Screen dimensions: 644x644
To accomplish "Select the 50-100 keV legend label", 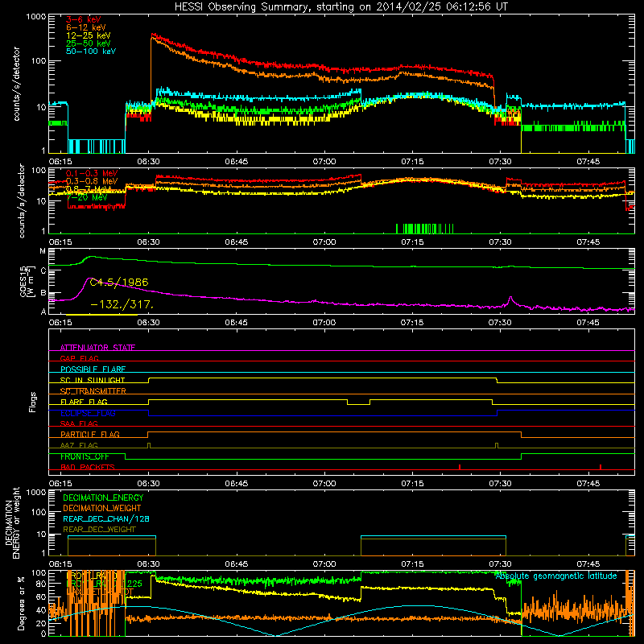I will click(91, 51).
